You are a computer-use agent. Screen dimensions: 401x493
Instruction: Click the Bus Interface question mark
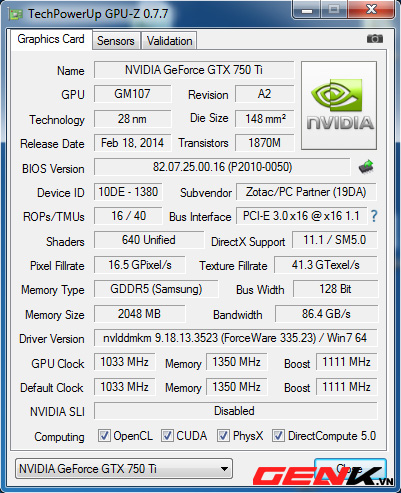[374, 216]
